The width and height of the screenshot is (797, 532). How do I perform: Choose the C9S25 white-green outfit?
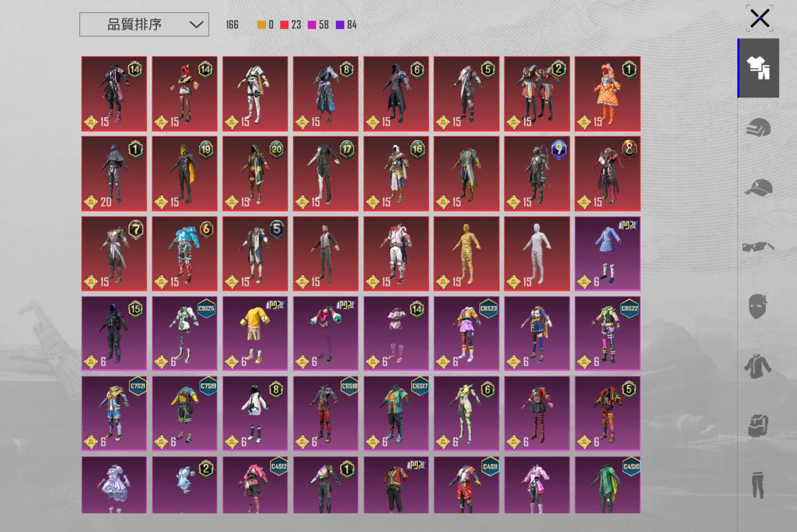coord(184,333)
